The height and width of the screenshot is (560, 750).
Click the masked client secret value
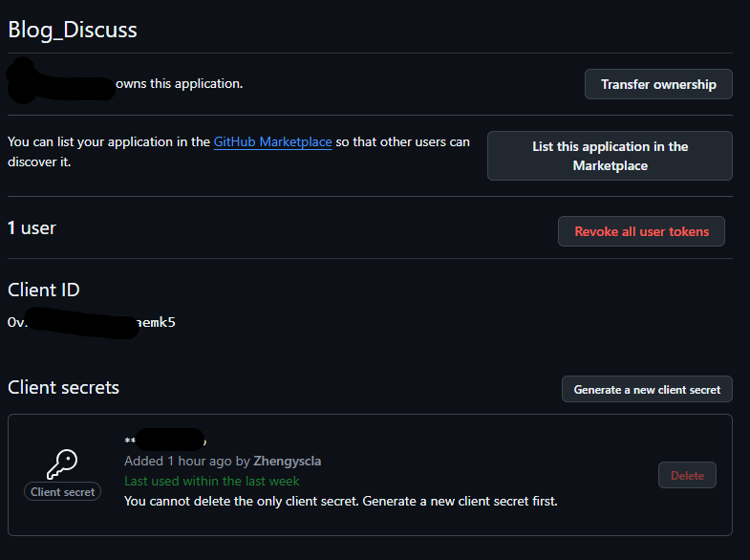tap(164, 441)
